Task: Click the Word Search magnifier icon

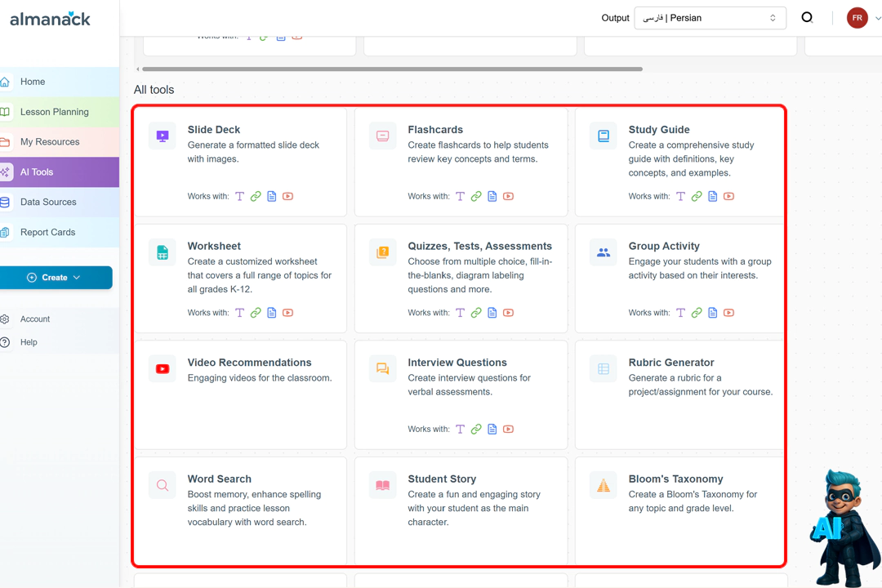Action: [x=163, y=486]
